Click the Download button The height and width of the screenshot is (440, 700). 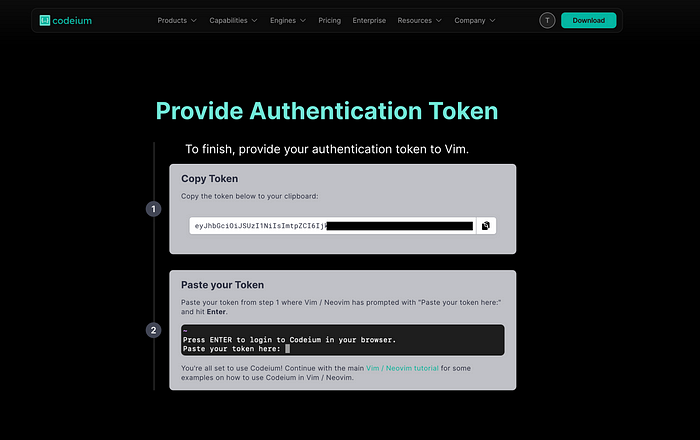pos(588,20)
